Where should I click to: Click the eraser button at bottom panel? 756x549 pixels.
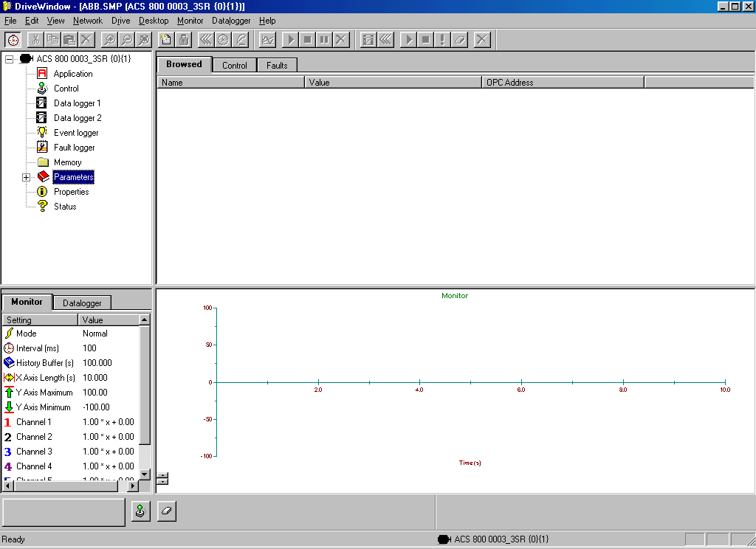[x=166, y=511]
